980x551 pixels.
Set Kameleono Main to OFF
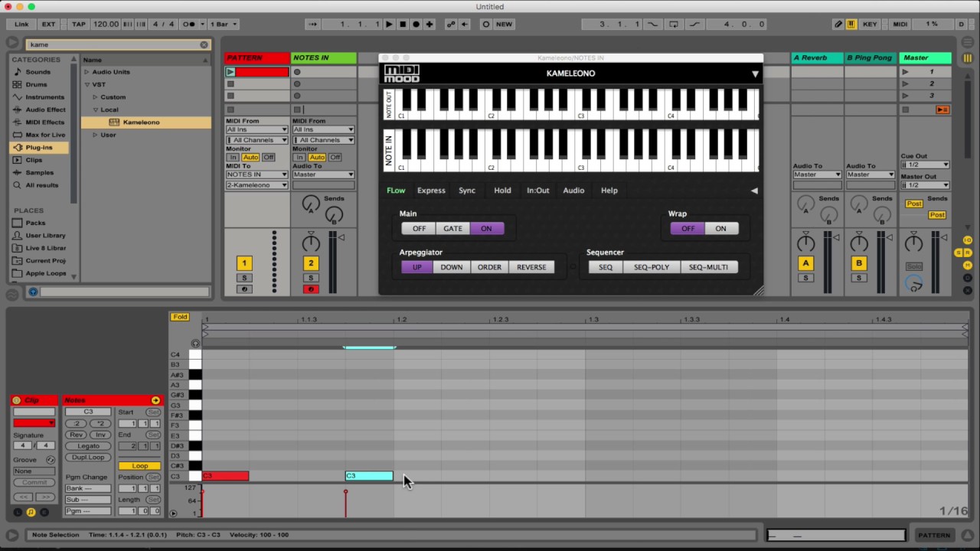[x=419, y=229]
